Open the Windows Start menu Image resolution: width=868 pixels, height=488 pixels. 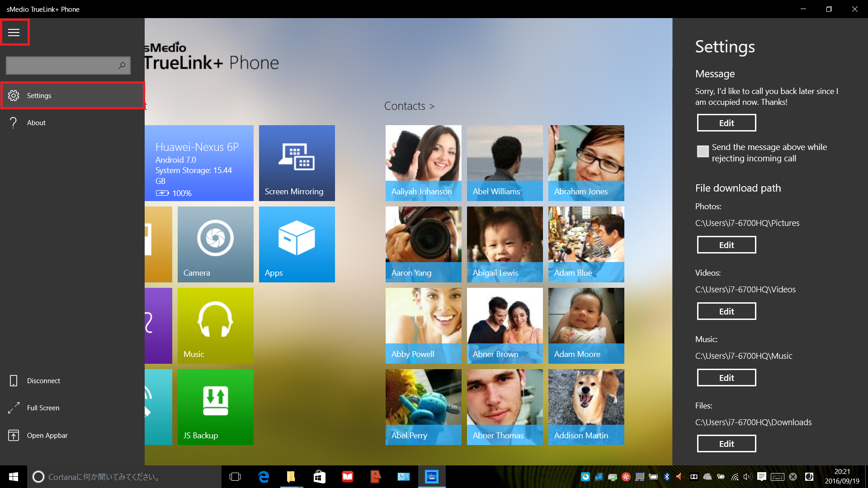[x=14, y=477]
